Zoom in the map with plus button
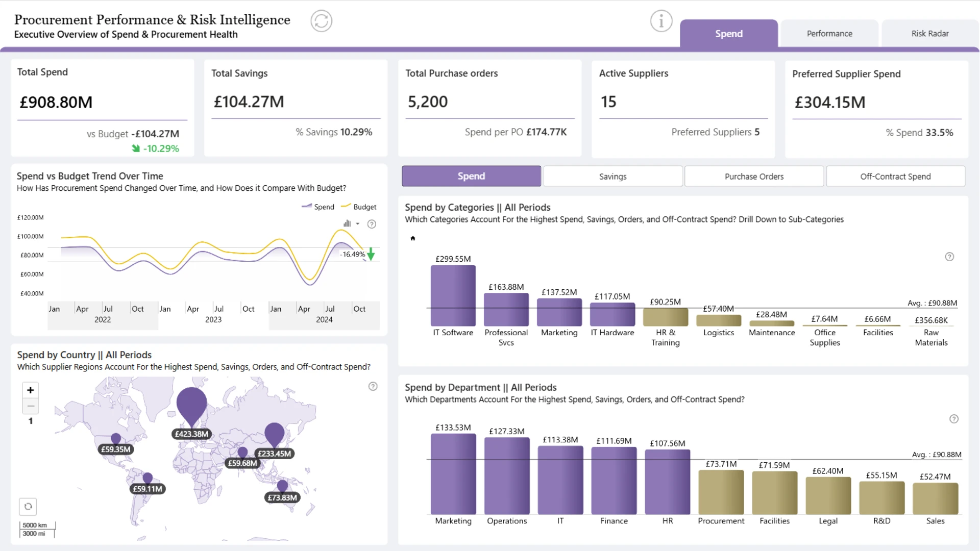The height and width of the screenshot is (551, 980). (x=31, y=390)
